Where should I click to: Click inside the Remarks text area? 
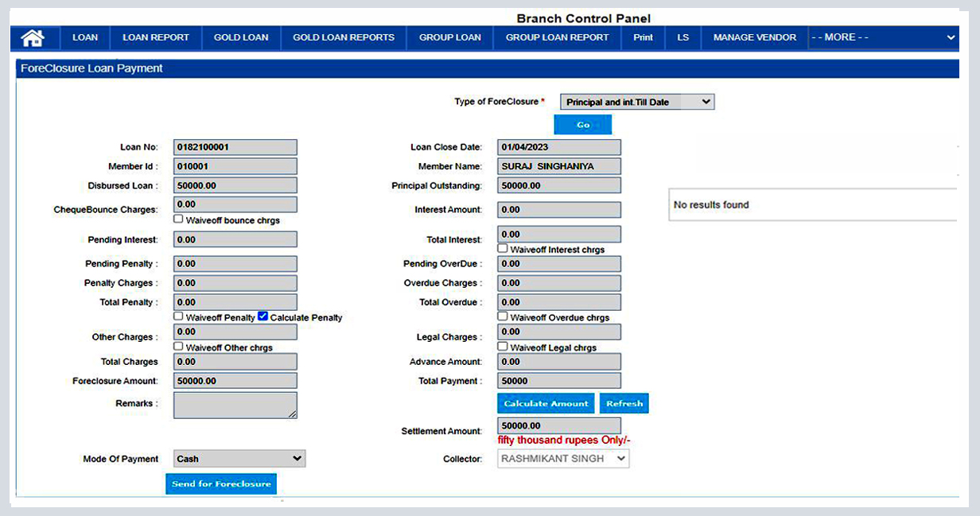(234, 405)
